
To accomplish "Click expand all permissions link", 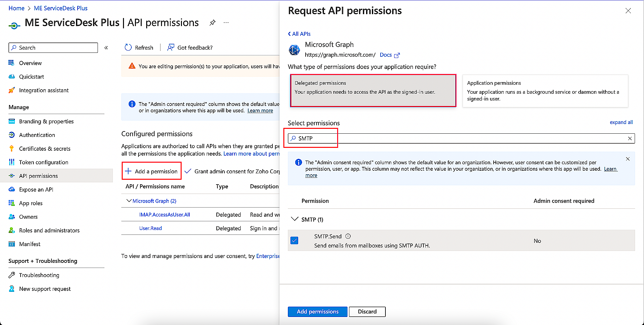I will point(621,122).
